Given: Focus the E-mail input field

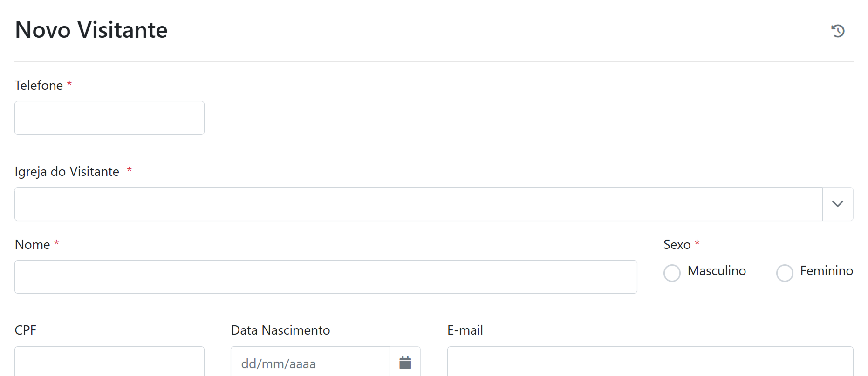Looking at the screenshot, I should click(x=650, y=362).
